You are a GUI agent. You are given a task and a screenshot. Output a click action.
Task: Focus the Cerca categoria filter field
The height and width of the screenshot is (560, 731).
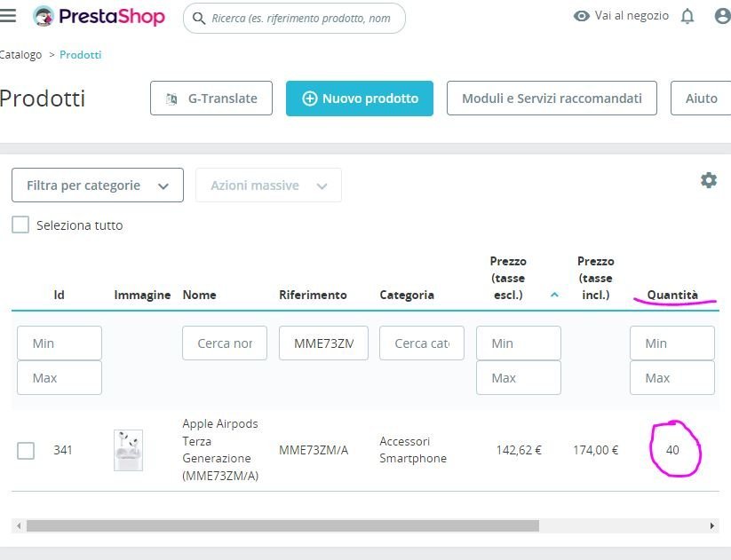(x=422, y=343)
